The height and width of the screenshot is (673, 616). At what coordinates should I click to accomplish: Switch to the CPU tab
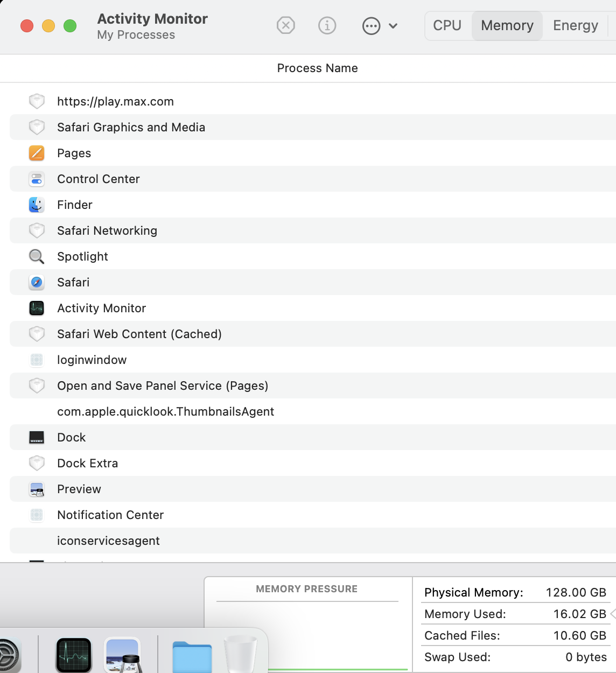(x=447, y=25)
